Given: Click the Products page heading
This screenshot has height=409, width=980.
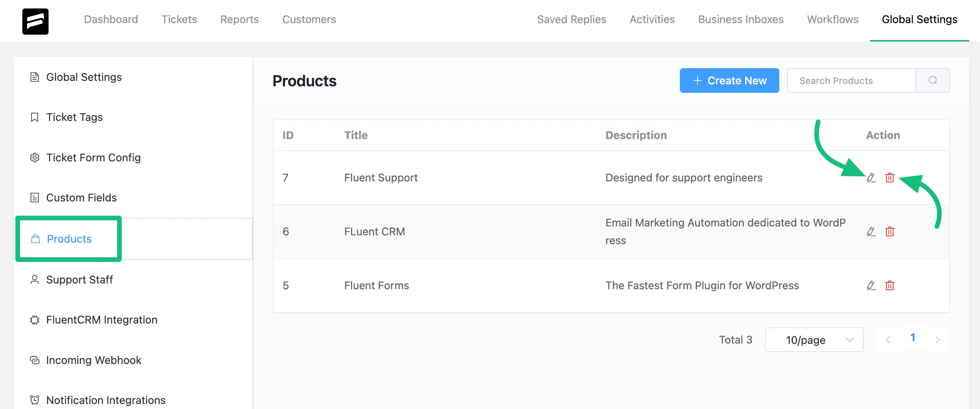Looking at the screenshot, I should (x=304, y=81).
